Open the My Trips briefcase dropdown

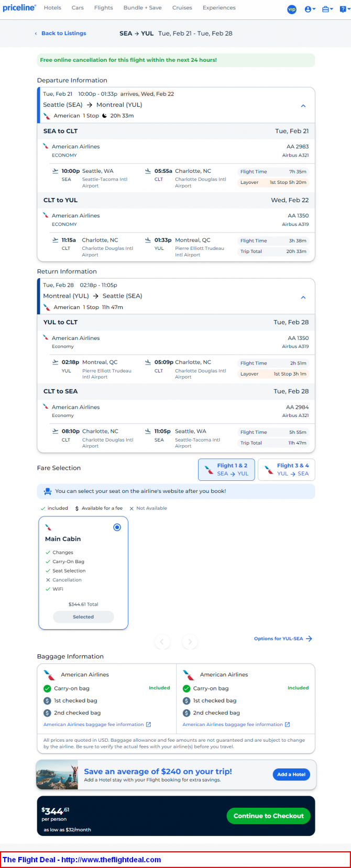coord(327,9)
